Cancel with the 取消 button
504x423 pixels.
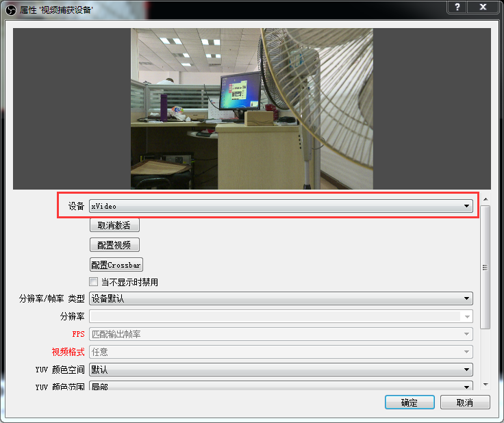pos(465,402)
